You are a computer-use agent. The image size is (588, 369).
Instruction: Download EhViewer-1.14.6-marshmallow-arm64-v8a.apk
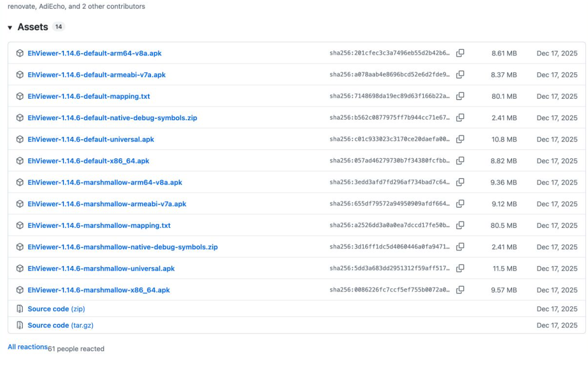pos(105,182)
